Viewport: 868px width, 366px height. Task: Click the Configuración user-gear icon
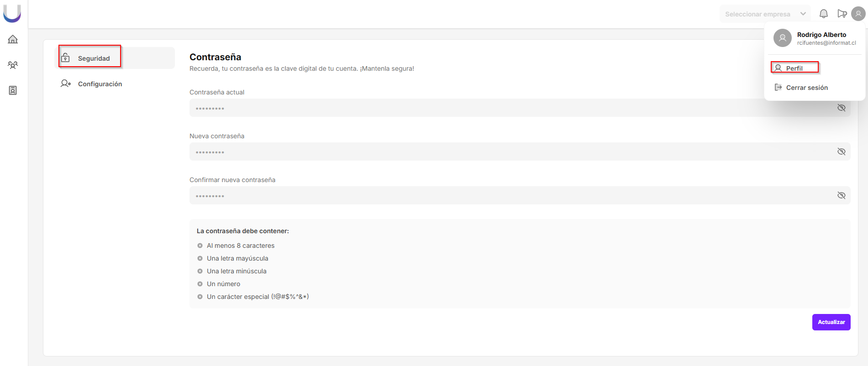66,84
